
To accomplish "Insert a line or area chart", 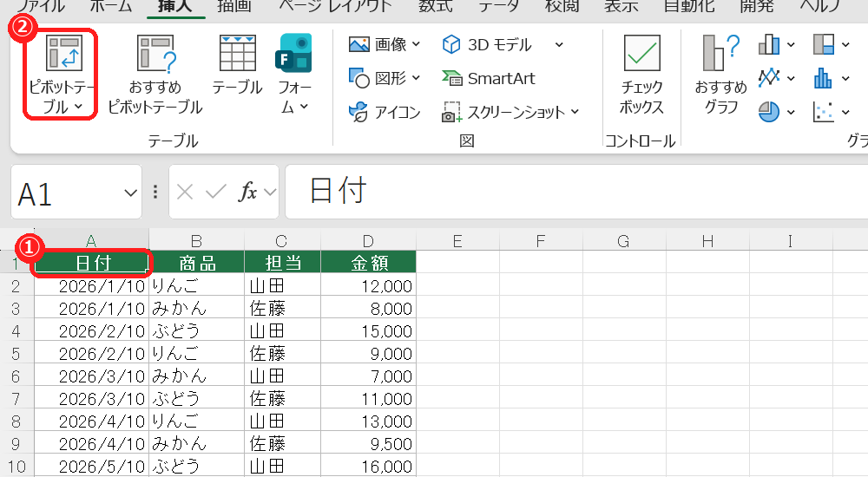I will click(x=769, y=78).
